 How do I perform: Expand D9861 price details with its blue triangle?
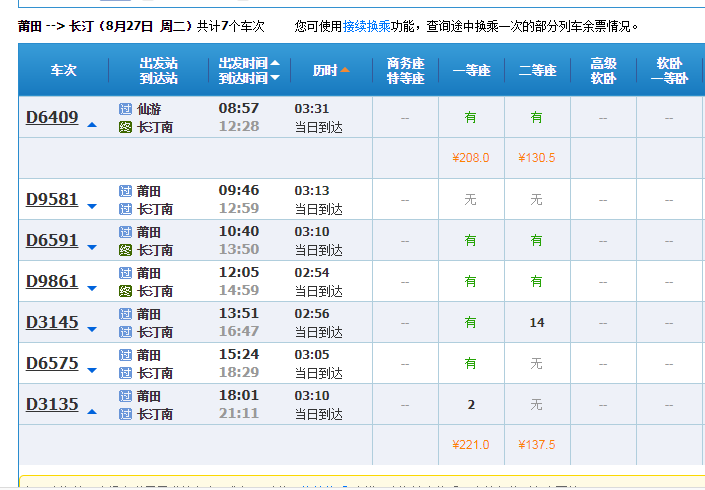[x=92, y=288]
